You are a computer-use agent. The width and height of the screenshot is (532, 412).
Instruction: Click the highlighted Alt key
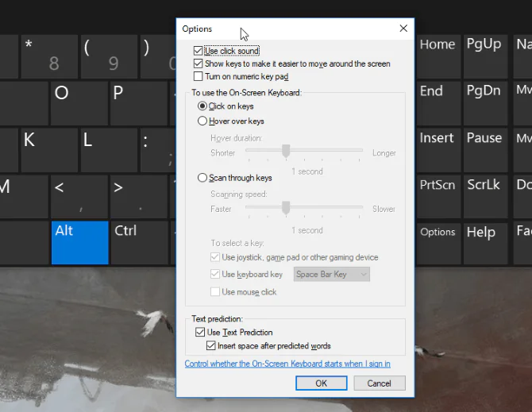pos(79,243)
